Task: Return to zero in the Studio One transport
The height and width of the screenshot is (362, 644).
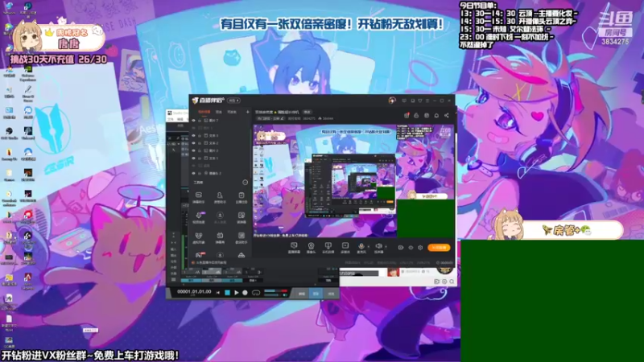Action: coord(217,293)
